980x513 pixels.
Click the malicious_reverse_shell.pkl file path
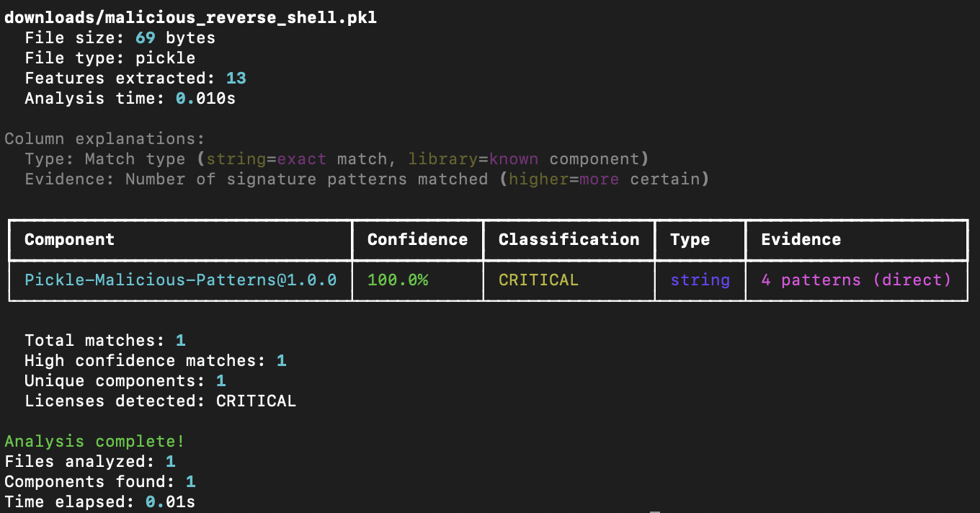tap(190, 17)
